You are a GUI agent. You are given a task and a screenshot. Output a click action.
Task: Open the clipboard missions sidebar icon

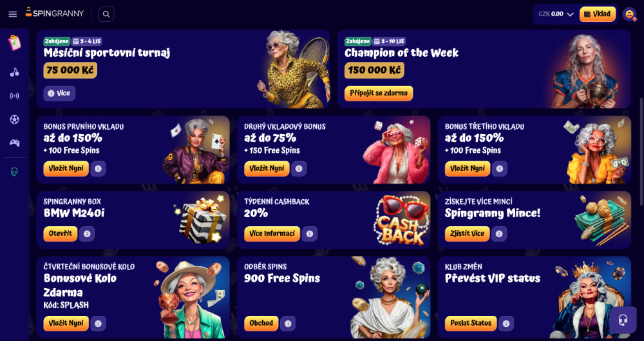(14, 43)
